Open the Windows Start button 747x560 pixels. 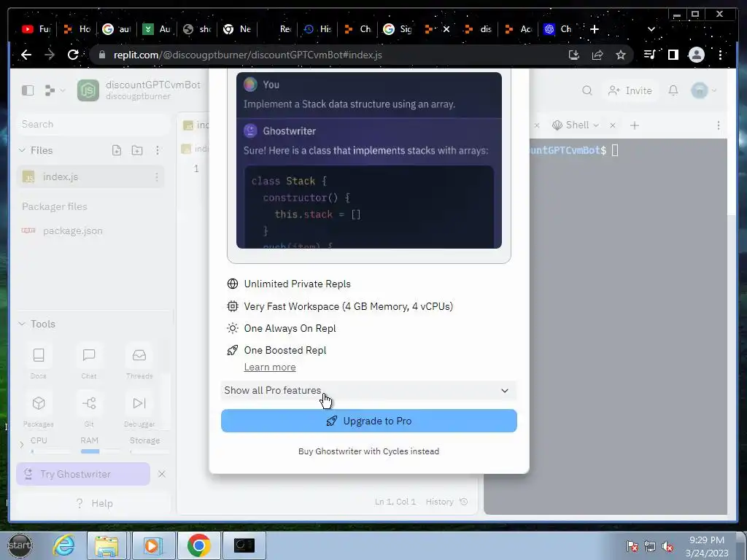[x=20, y=545]
